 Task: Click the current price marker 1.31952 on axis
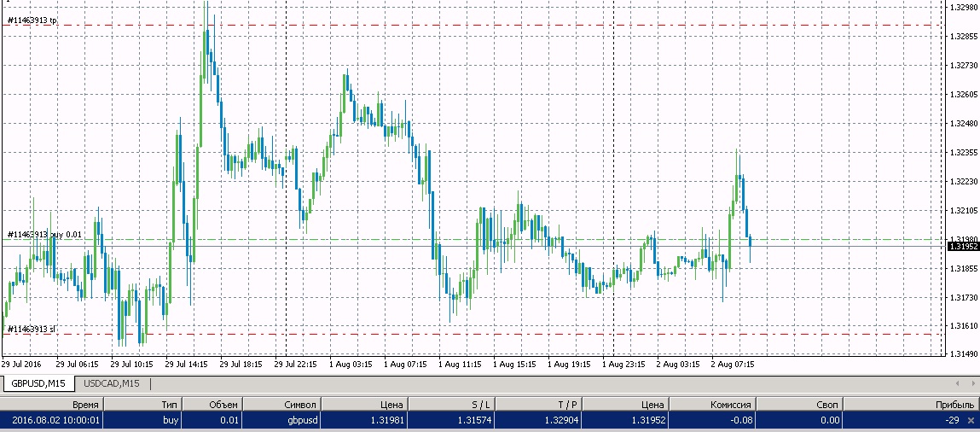[x=964, y=247]
